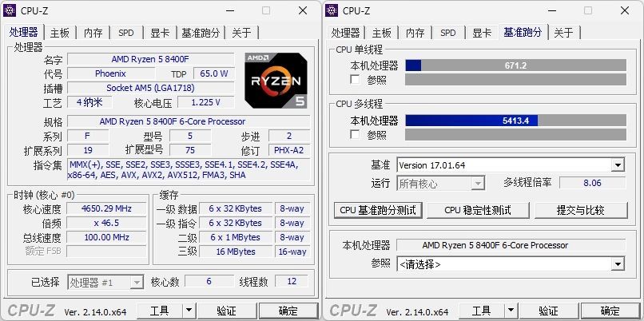
Task: Click the 扩展型号 value 75
Action: [x=191, y=150]
